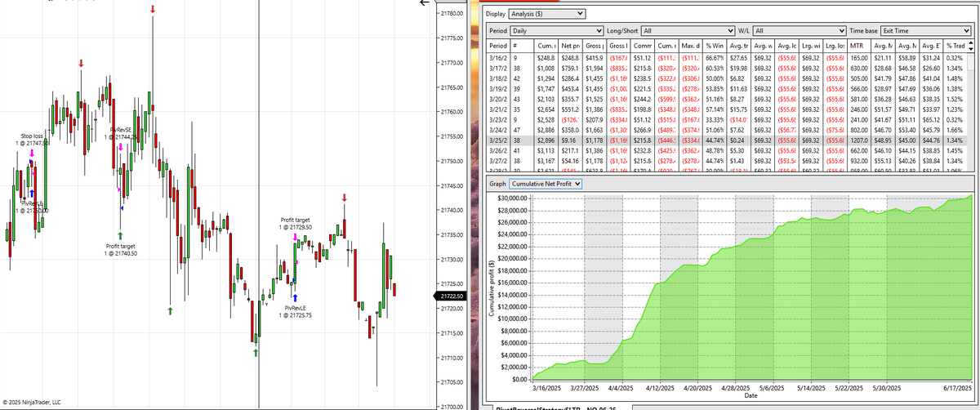Viewport: 980px width, 410px height.
Task: Select the 3/20/2 period row
Action: (726, 100)
